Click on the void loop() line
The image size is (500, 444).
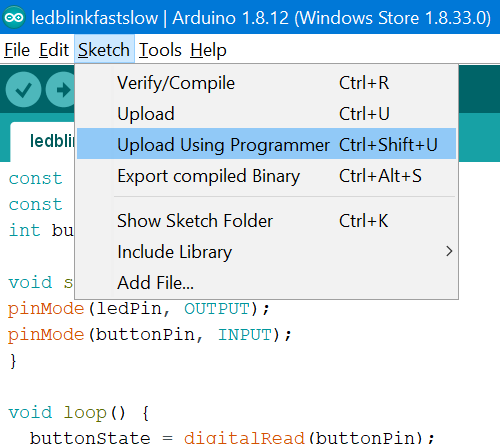(79, 413)
